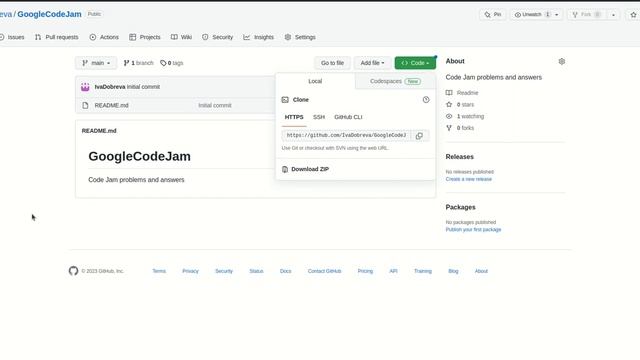
Task: View the 0 tags link
Action: [x=171, y=63]
